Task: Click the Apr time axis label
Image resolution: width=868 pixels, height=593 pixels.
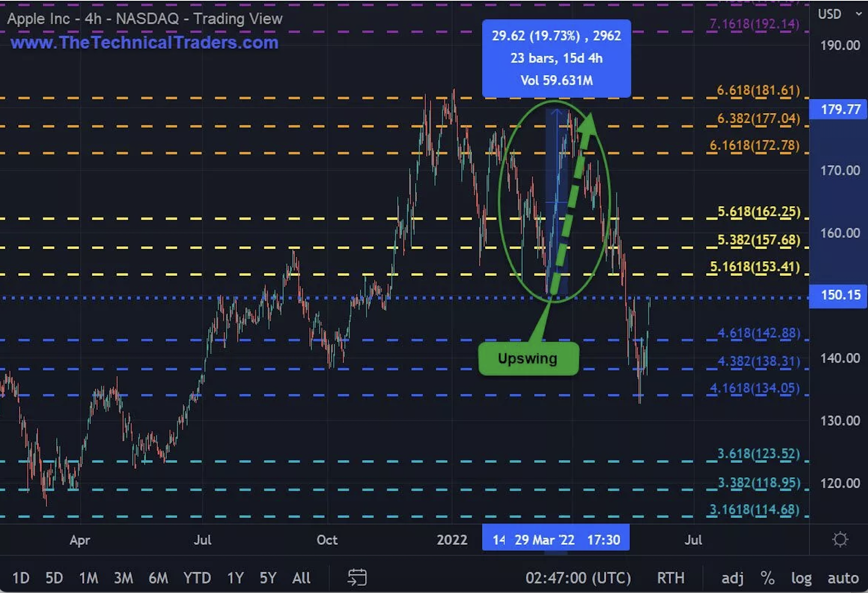Action: [x=80, y=540]
